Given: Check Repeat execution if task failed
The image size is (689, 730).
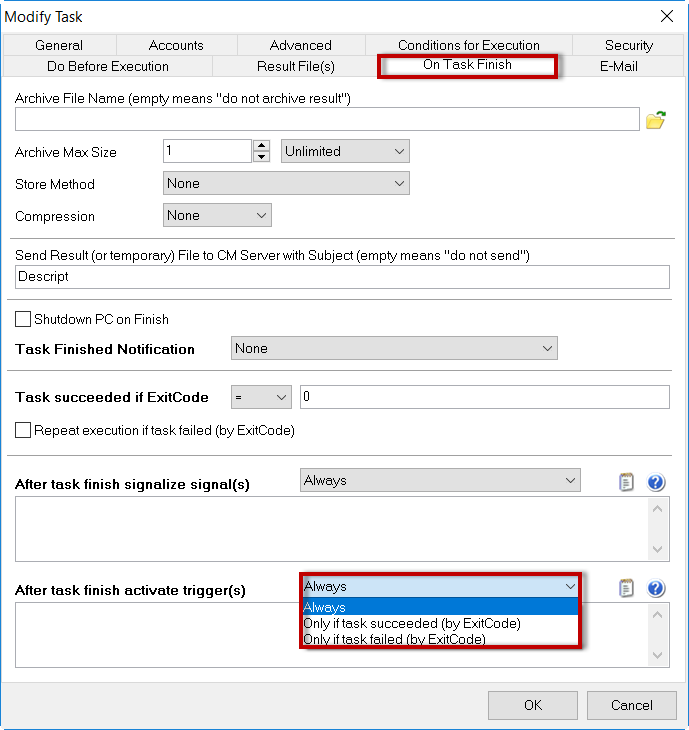Looking at the screenshot, I should (x=23, y=430).
